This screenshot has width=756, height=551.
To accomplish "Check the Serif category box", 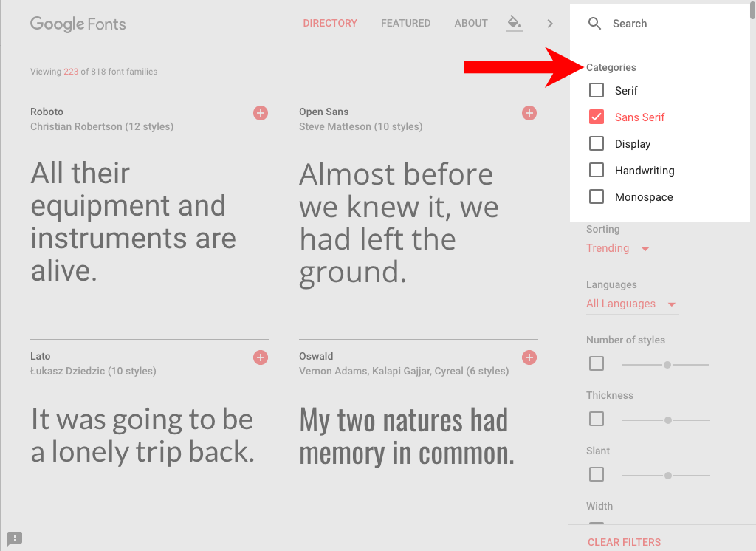I will 597,90.
